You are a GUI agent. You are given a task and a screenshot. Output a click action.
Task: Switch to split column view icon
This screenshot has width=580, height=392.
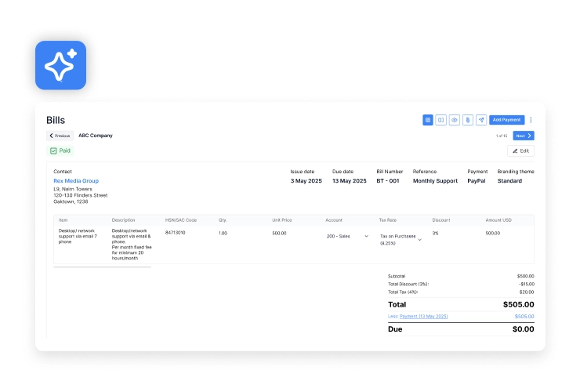(x=441, y=120)
